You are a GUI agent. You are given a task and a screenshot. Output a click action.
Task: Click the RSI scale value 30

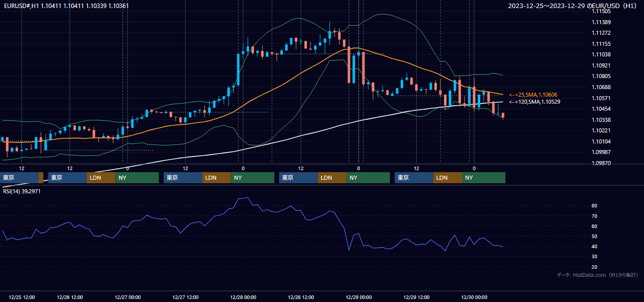(595, 257)
